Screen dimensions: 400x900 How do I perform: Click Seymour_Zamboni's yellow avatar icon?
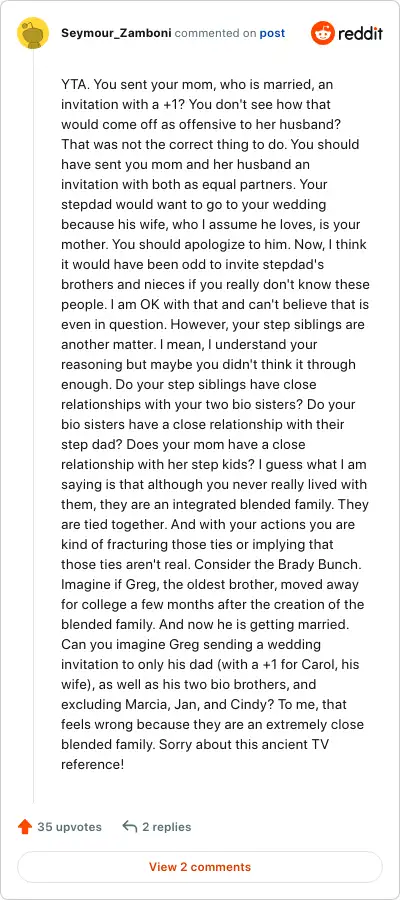[x=33, y=33]
